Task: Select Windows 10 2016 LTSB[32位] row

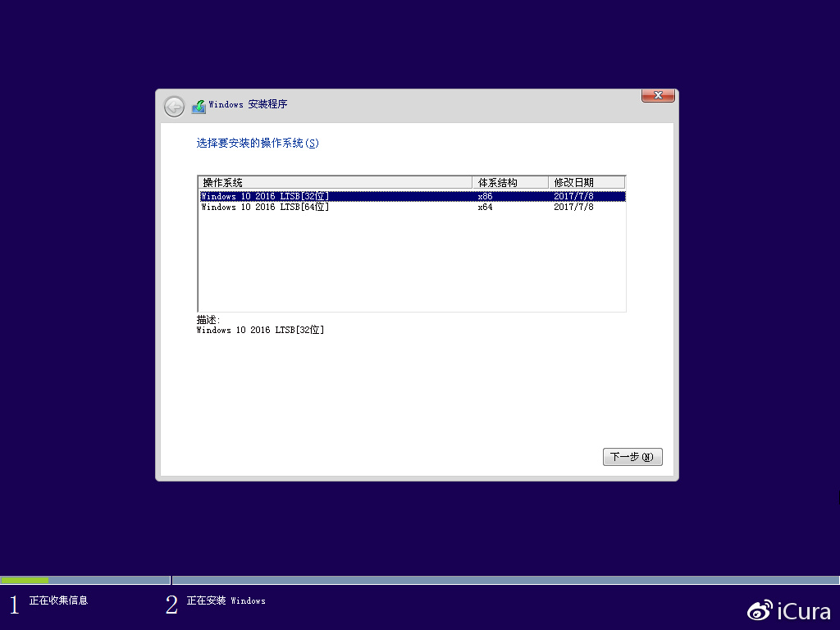Action: [413, 196]
